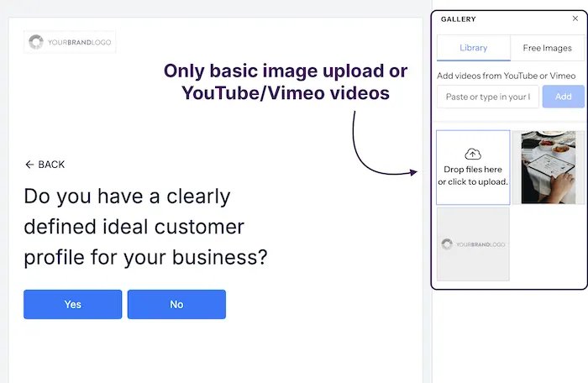Select the tablet menu photo thumbnail
Screen dimensions: 588x383
(x=549, y=167)
